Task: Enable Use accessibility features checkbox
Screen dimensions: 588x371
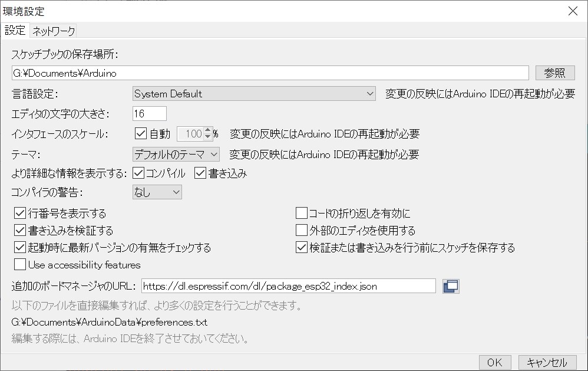Action: (x=20, y=264)
